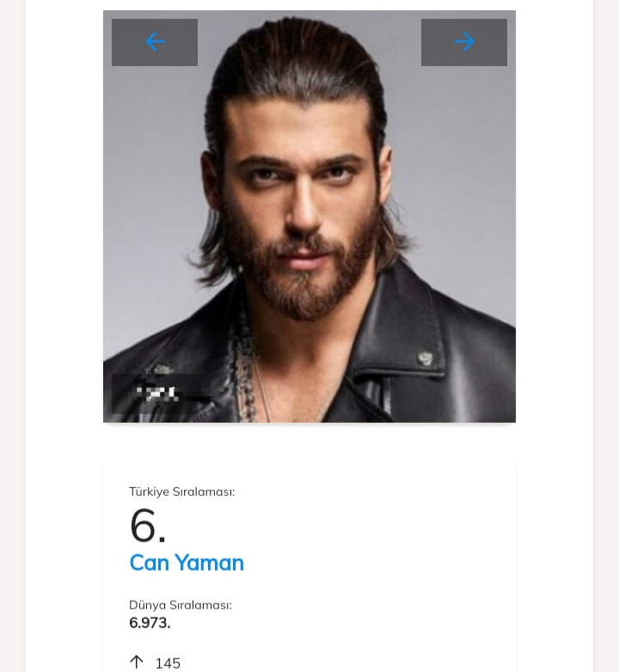This screenshot has width=619, height=672.
Task: Click the blurred caption on the photo
Action: click(x=159, y=394)
